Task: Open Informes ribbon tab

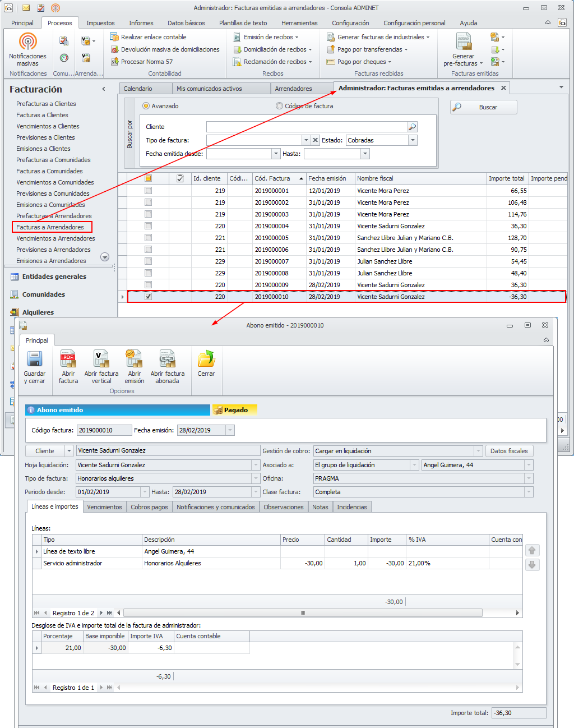Action: pyautogui.click(x=141, y=23)
